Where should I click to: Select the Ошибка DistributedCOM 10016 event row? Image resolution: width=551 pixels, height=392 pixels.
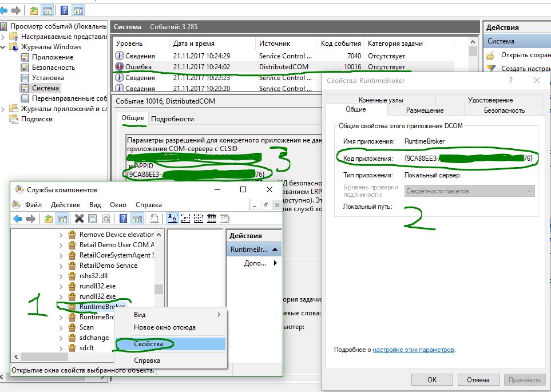click(284, 67)
